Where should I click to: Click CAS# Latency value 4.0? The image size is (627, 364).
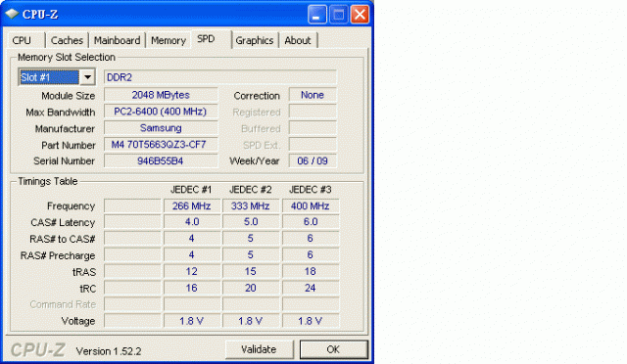coord(192,222)
